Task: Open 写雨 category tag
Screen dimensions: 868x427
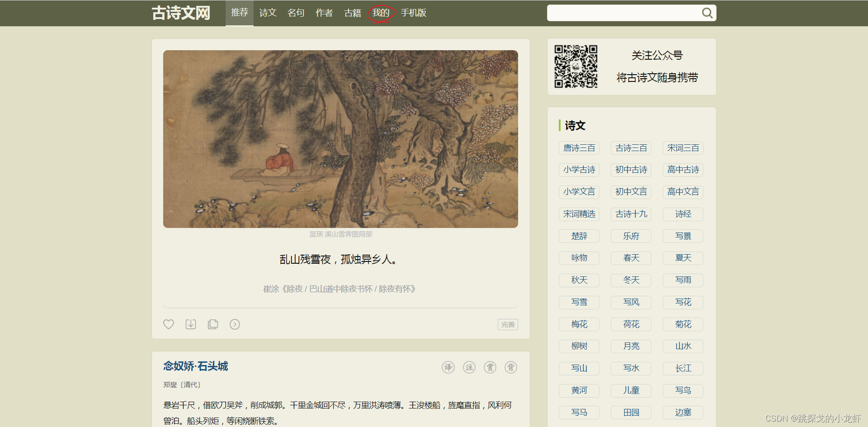Action: point(683,280)
